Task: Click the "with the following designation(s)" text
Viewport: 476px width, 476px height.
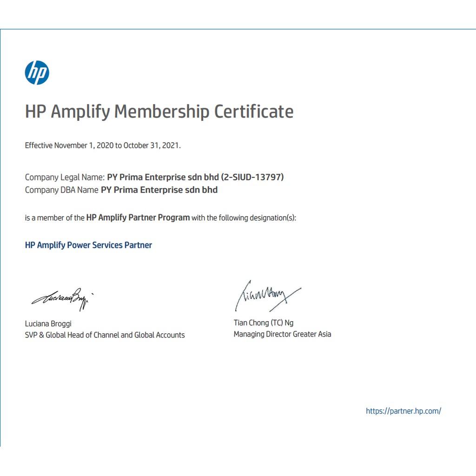Action: (x=244, y=218)
